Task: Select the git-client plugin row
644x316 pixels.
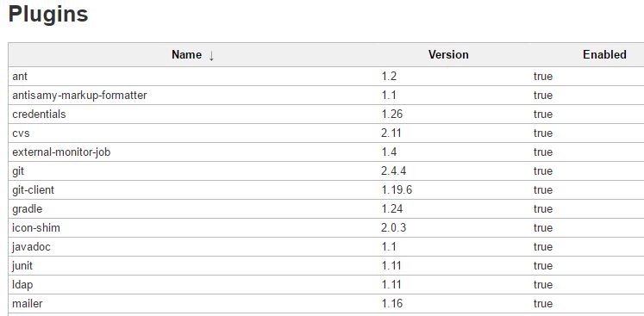Action: point(326,190)
